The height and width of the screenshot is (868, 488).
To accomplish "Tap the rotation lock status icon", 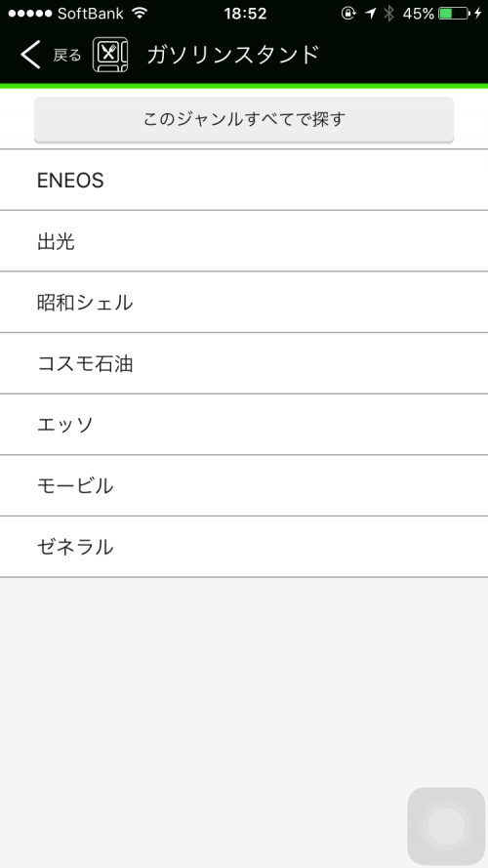I will pyautogui.click(x=348, y=14).
